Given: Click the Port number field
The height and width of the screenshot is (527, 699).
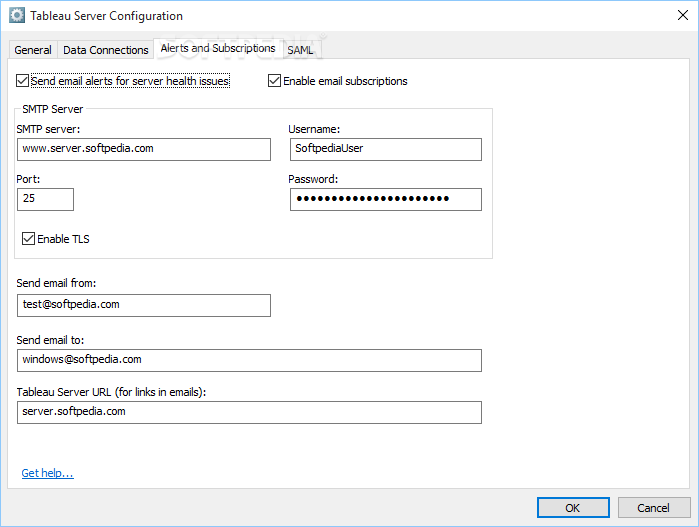Looking at the screenshot, I should coord(45,199).
